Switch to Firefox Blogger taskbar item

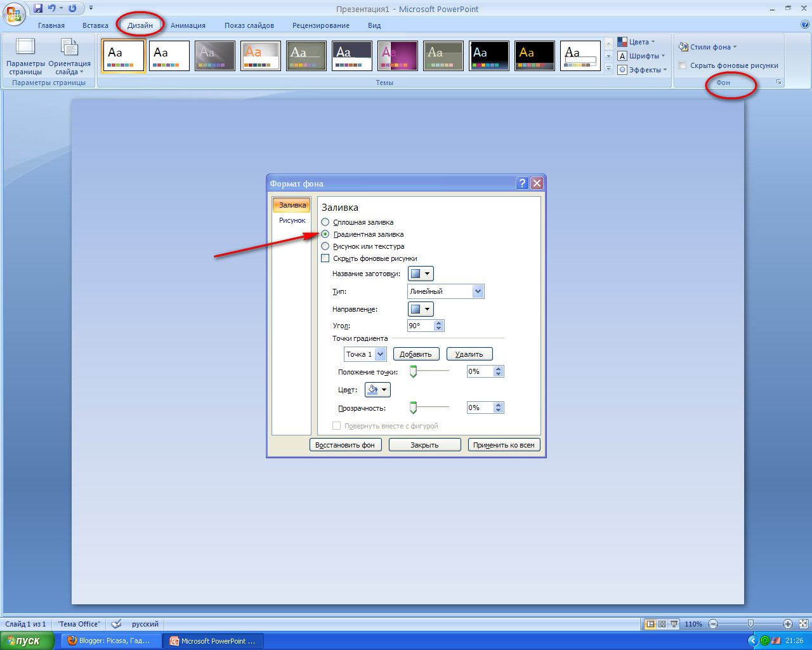pos(110,641)
